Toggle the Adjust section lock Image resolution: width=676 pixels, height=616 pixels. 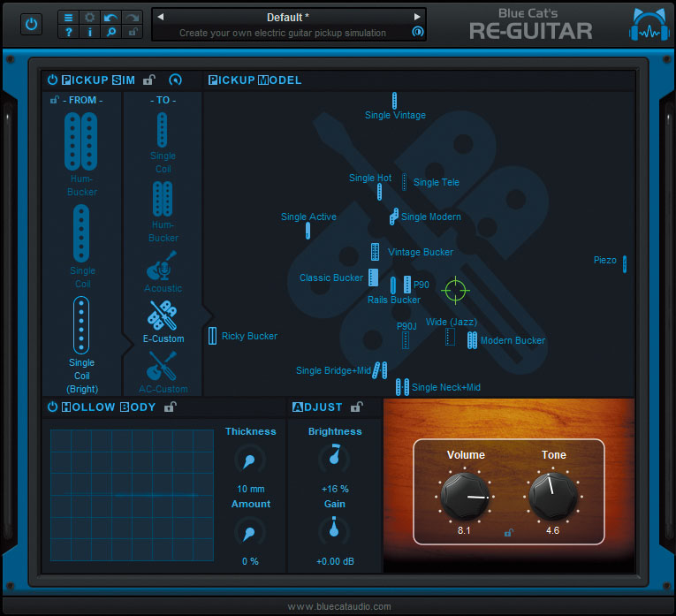356,407
